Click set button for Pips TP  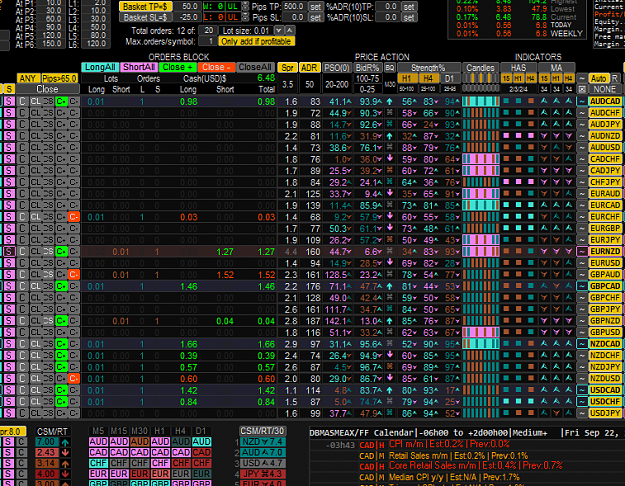(315, 6)
